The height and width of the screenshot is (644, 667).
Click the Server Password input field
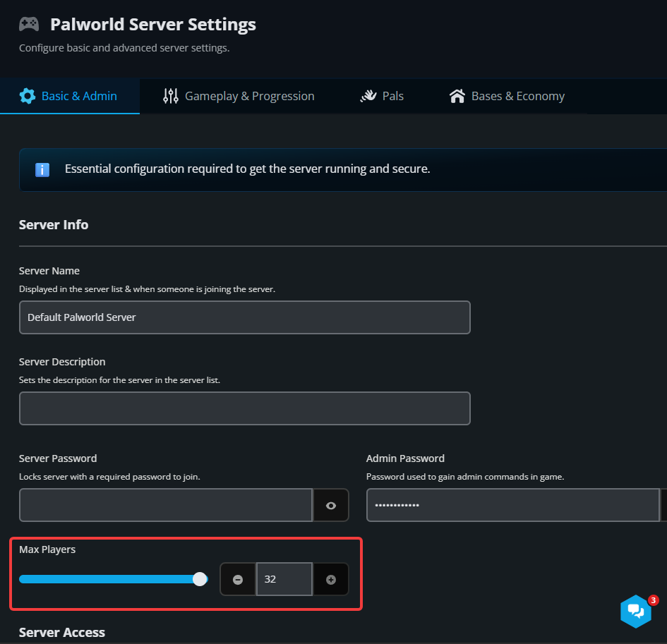coord(166,506)
